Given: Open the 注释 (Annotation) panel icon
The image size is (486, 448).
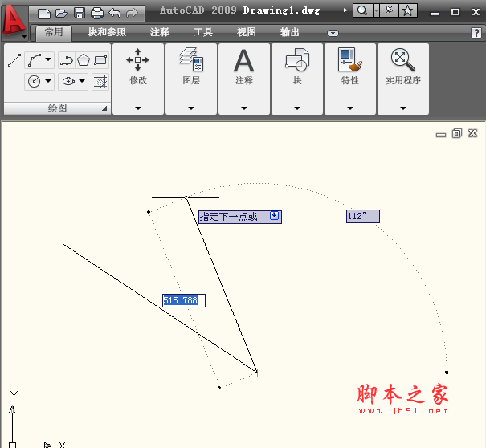Looking at the screenshot, I should tap(244, 60).
